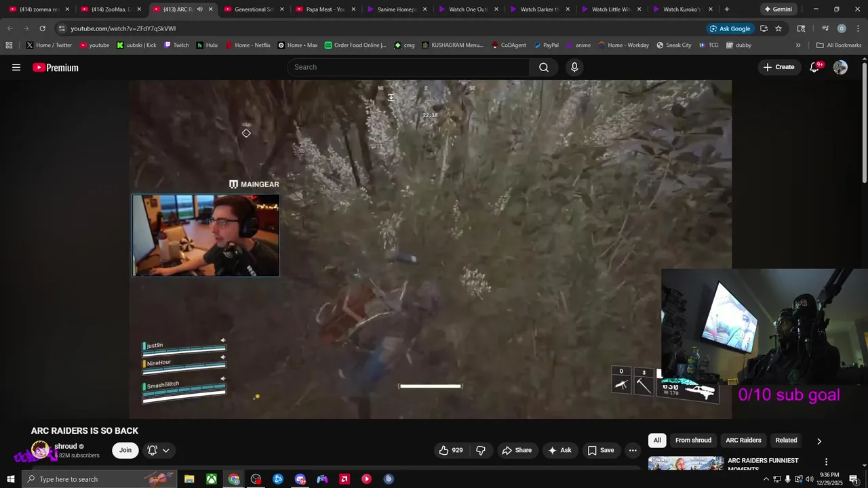Open YouTube notifications bell
This screenshot has height=488, width=868.
pyautogui.click(x=815, y=67)
